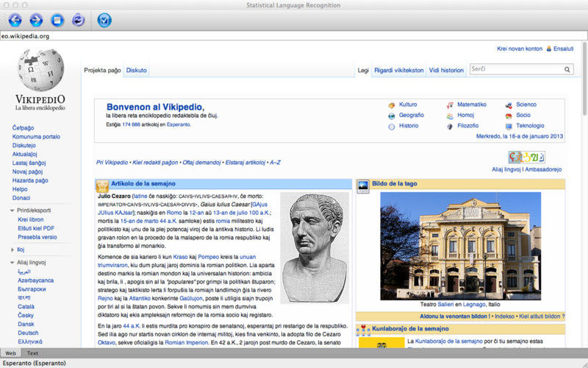Click the Donaci sidebar link

tap(21, 198)
